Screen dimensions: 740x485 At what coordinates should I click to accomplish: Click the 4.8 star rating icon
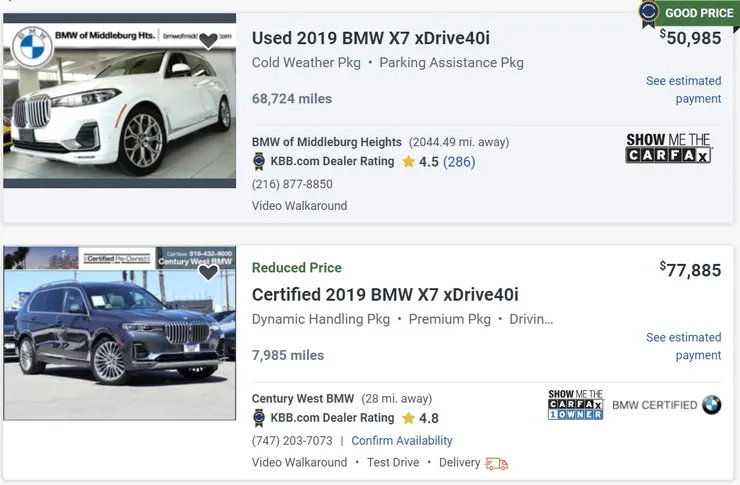point(408,418)
